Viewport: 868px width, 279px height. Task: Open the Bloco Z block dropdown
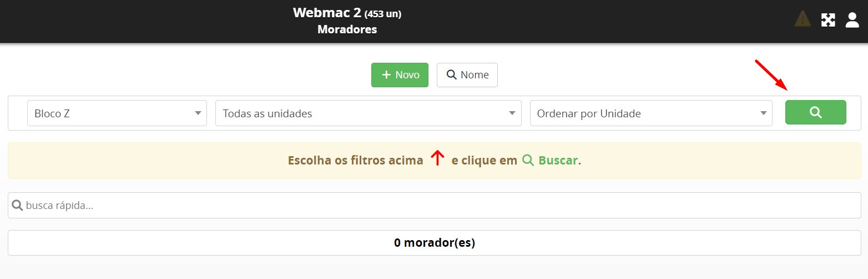tap(117, 113)
